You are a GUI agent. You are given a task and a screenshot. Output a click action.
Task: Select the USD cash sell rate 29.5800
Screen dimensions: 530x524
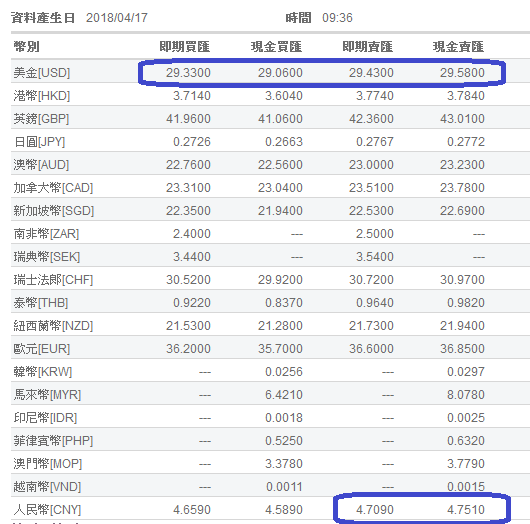click(x=462, y=73)
